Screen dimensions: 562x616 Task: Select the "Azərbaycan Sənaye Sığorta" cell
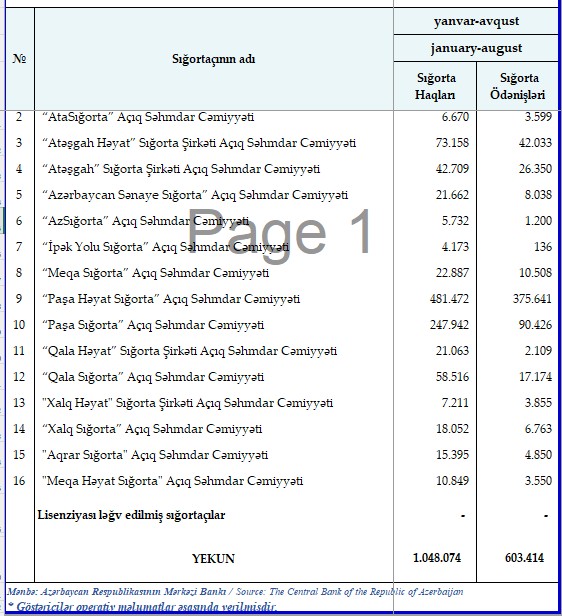coord(195,195)
